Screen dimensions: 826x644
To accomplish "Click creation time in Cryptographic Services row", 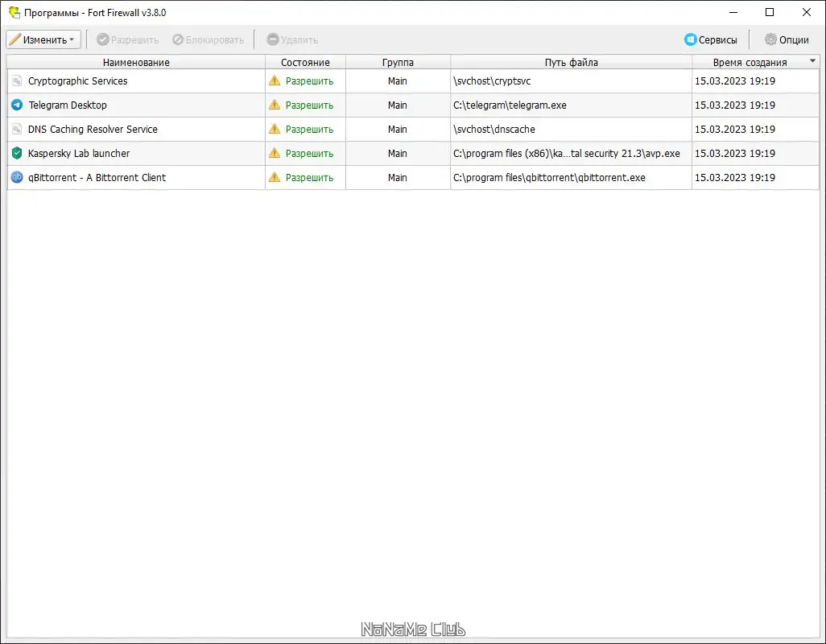I will [735, 81].
